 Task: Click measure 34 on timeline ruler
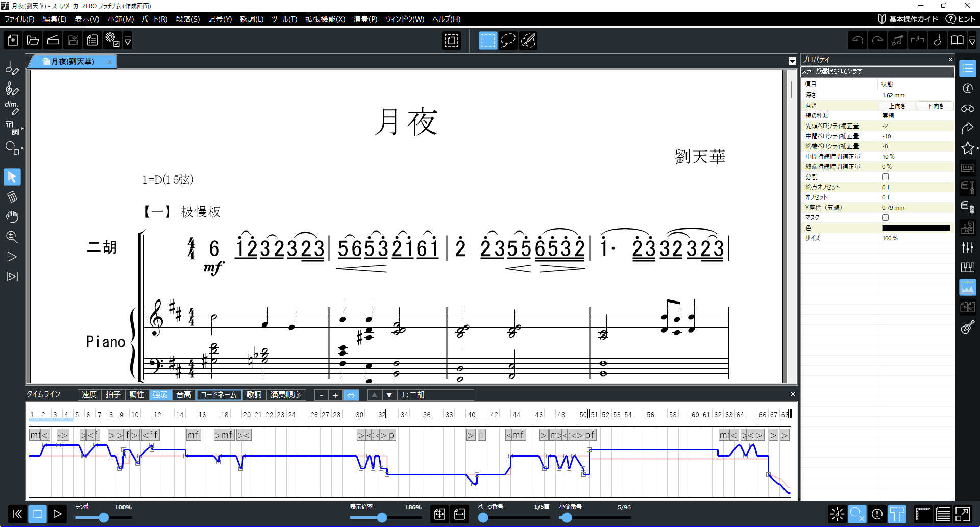[x=404, y=414]
